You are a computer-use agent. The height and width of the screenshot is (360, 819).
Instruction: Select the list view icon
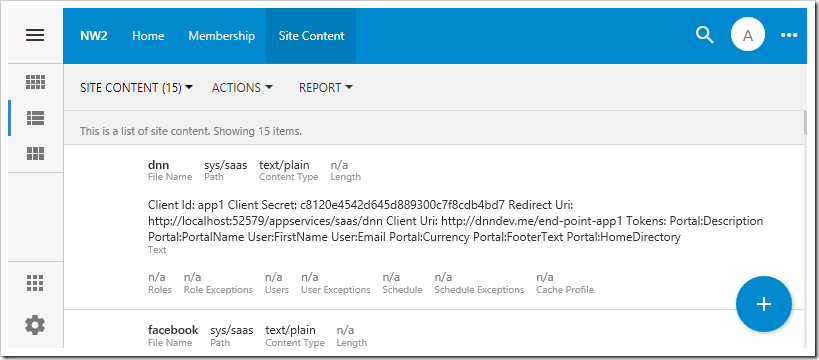[36, 119]
